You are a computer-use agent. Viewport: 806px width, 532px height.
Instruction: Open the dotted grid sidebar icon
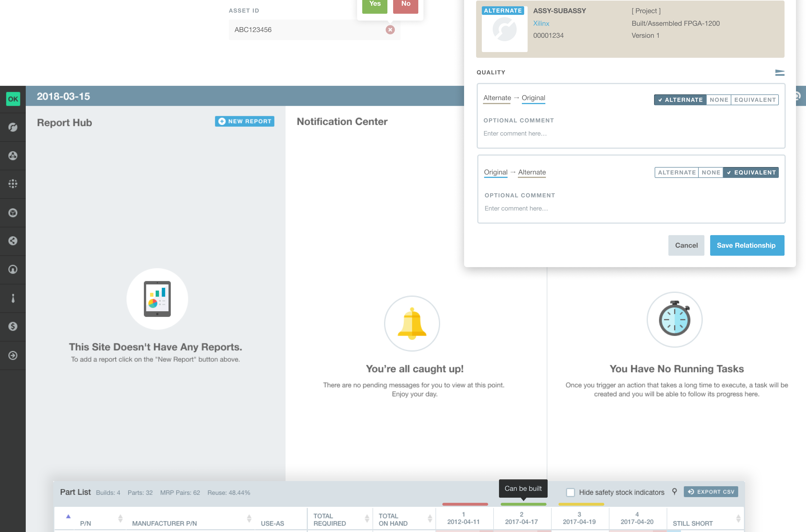click(x=13, y=184)
